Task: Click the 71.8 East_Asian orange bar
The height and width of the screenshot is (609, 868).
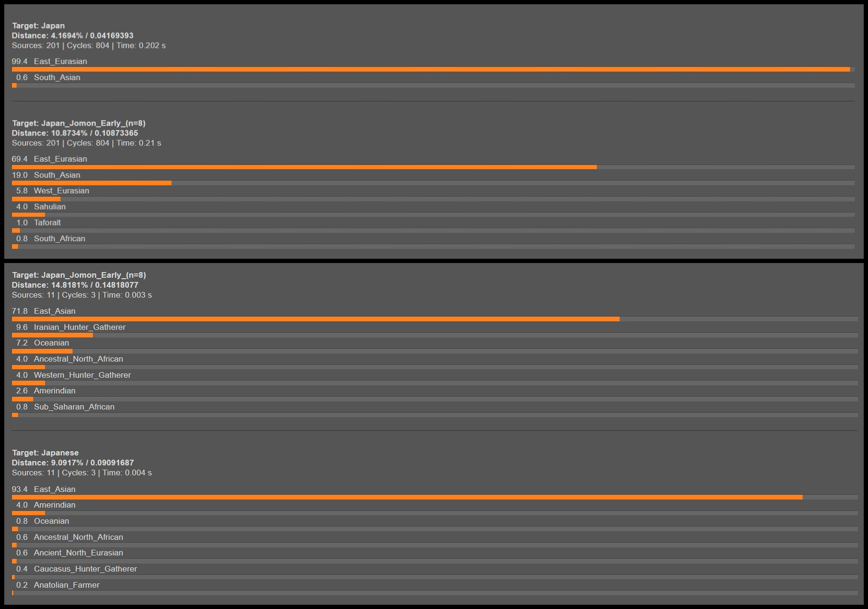Action: click(315, 319)
